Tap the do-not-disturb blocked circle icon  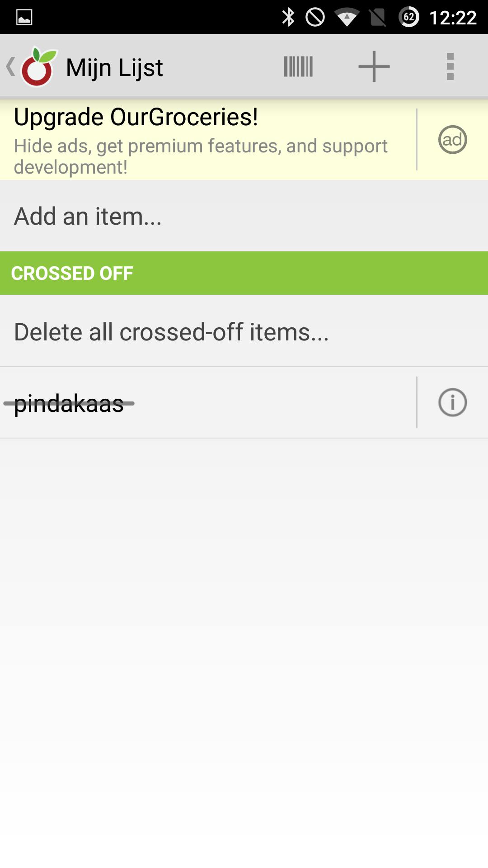point(315,18)
